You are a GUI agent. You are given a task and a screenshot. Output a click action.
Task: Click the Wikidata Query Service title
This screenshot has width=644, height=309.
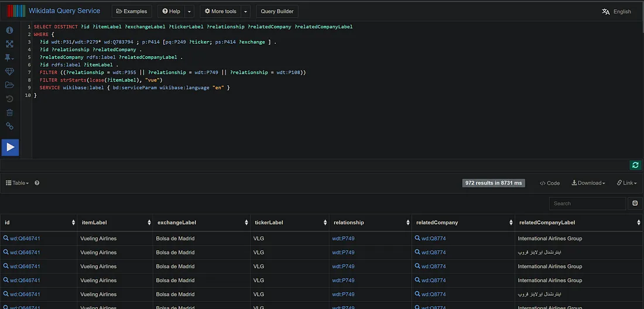64,11
